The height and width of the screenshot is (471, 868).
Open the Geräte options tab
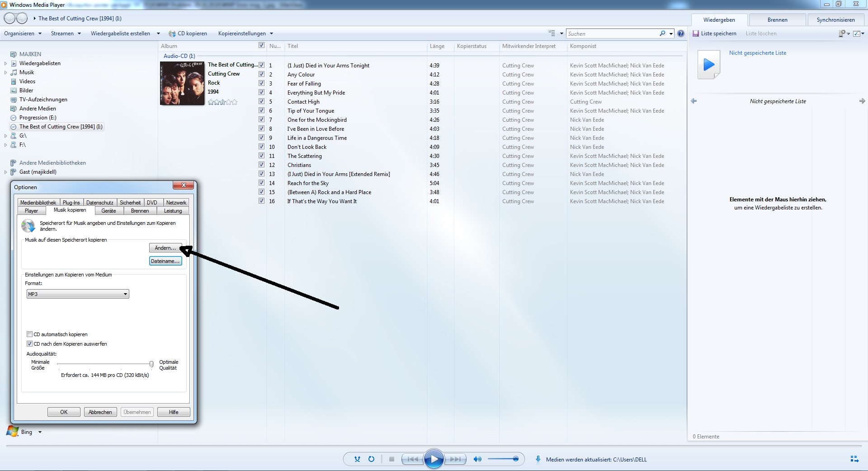[x=108, y=211]
